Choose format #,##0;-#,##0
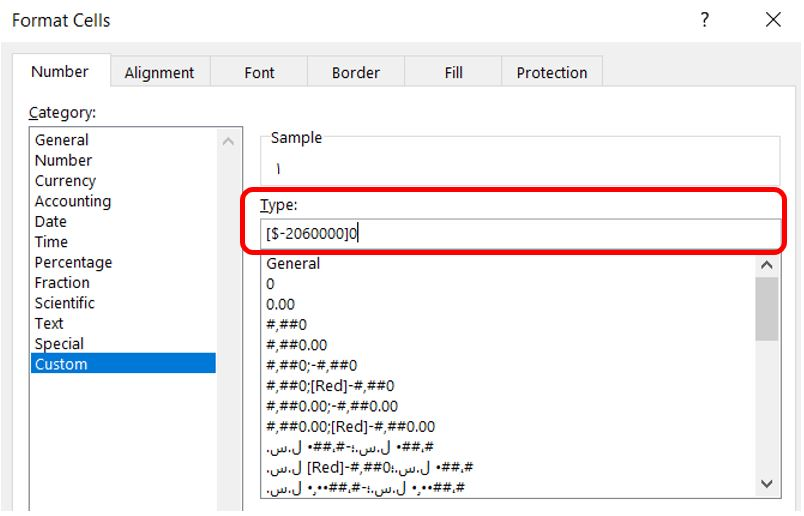The width and height of the screenshot is (804, 516). pos(508,365)
